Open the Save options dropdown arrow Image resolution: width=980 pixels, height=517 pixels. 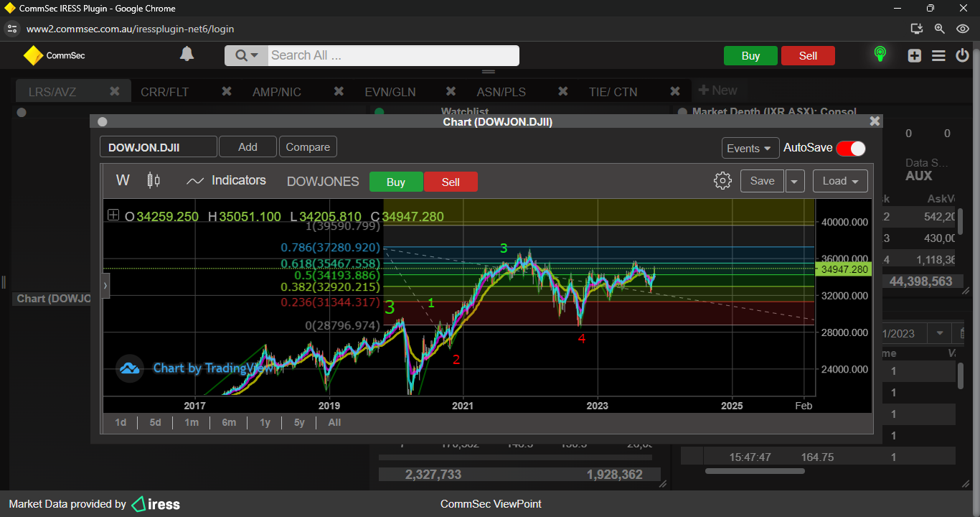pyautogui.click(x=794, y=181)
